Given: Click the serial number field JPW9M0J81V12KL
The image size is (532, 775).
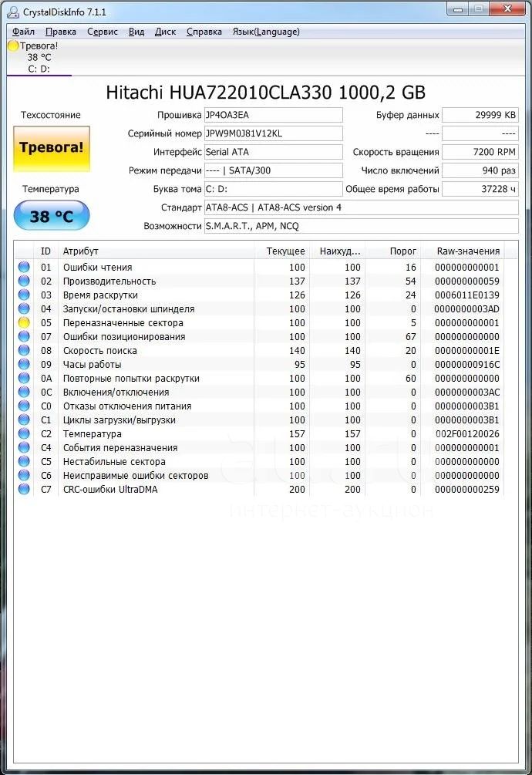Looking at the screenshot, I should pos(273,133).
